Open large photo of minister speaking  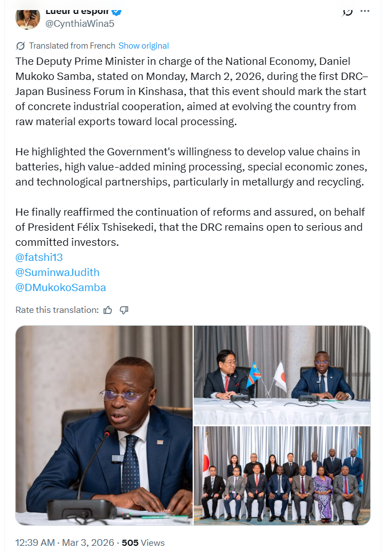(104, 425)
